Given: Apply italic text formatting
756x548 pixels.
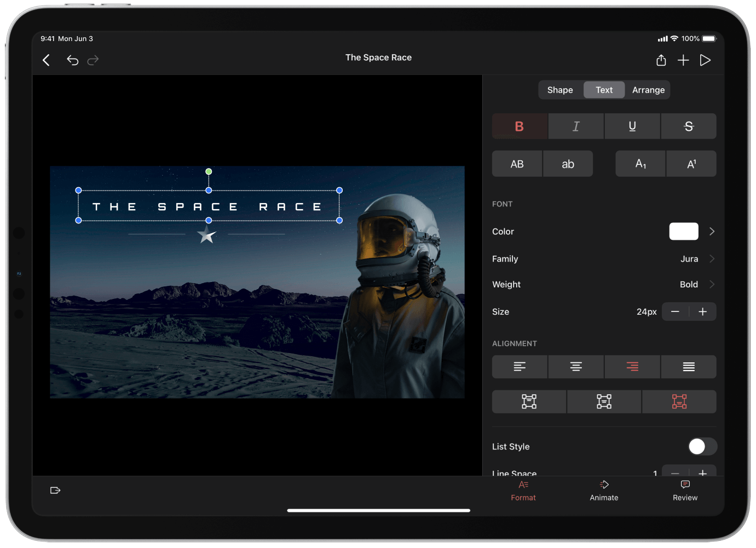Looking at the screenshot, I should 576,126.
